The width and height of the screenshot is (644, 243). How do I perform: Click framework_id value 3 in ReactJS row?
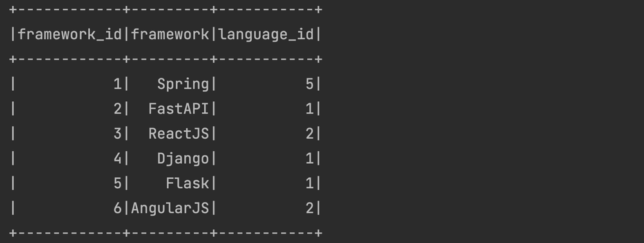click(x=118, y=133)
